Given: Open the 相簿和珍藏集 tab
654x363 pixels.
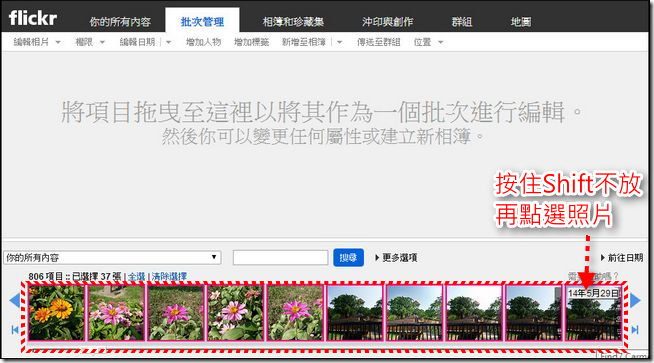Looking at the screenshot, I should click(x=293, y=22).
